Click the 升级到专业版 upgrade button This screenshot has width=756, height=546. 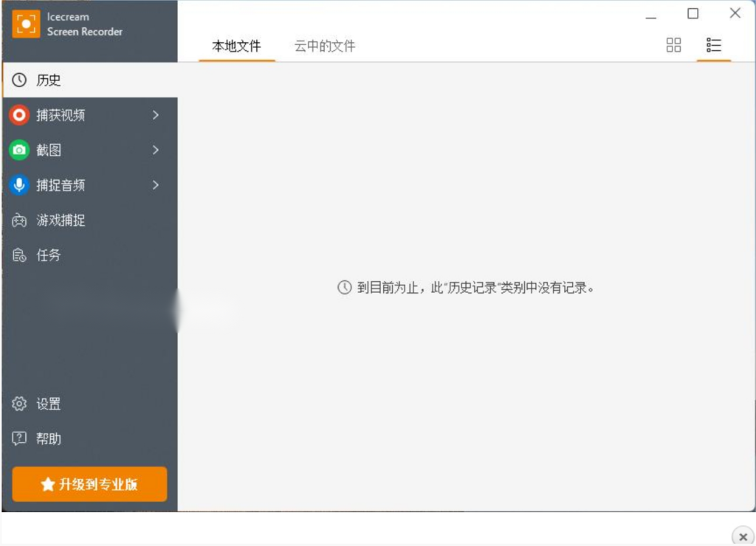(89, 484)
